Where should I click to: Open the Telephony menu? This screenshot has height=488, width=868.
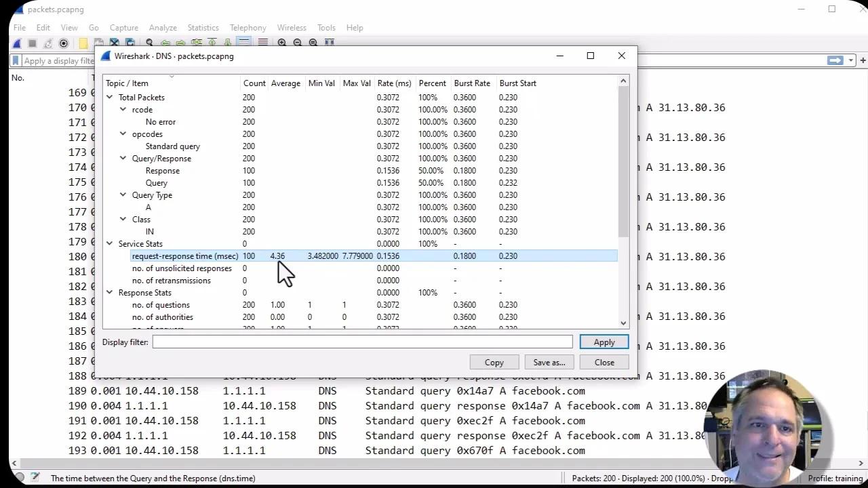click(x=248, y=28)
